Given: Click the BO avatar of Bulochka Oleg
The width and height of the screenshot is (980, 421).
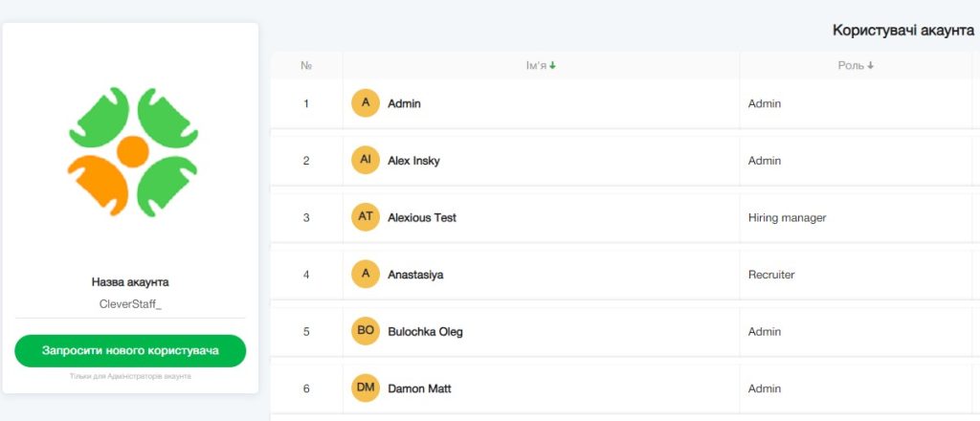Looking at the screenshot, I should point(365,332).
